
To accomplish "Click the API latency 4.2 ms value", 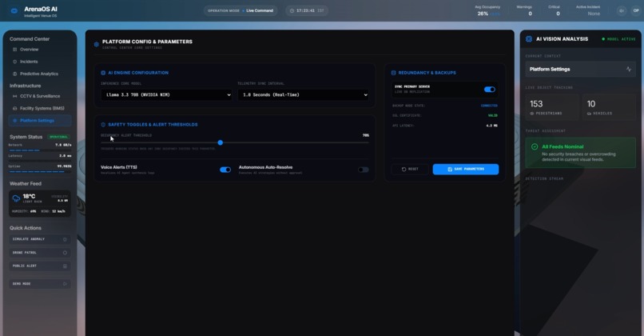I will pos(491,126).
